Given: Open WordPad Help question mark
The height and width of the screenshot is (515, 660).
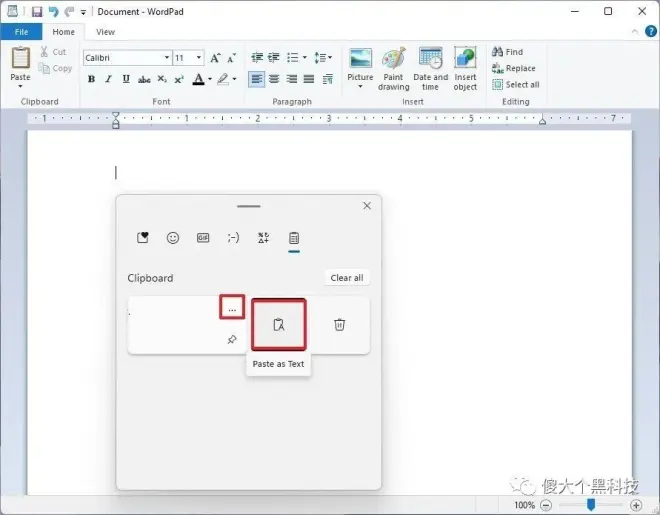Looking at the screenshot, I should [x=651, y=31].
